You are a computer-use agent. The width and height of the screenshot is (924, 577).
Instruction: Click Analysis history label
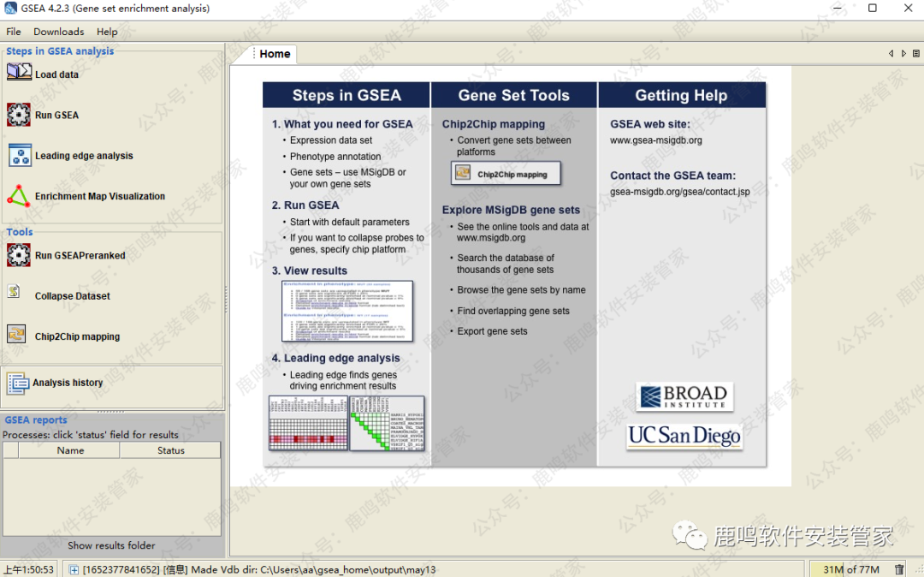68,383
